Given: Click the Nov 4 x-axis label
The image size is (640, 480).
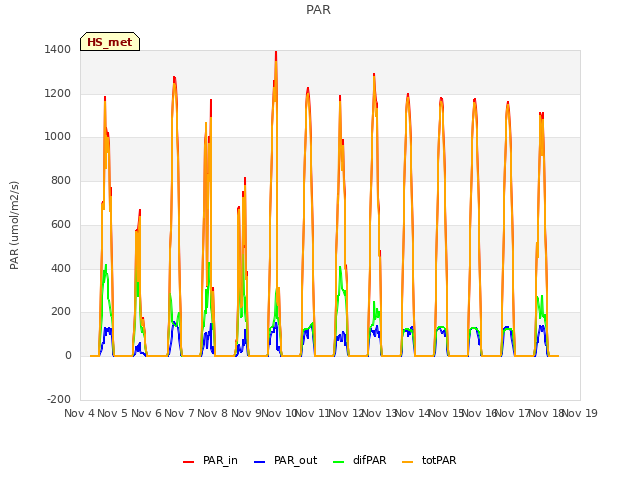Looking at the screenshot, I should pyautogui.click(x=79, y=413).
